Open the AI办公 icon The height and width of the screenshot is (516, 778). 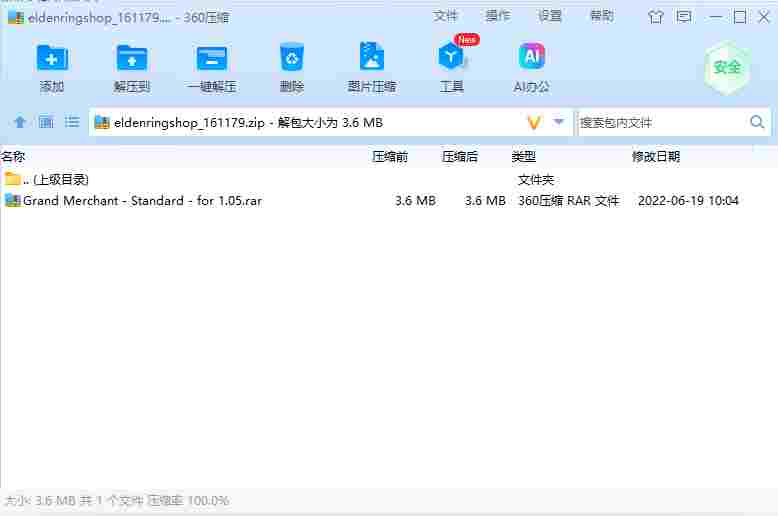point(531,56)
